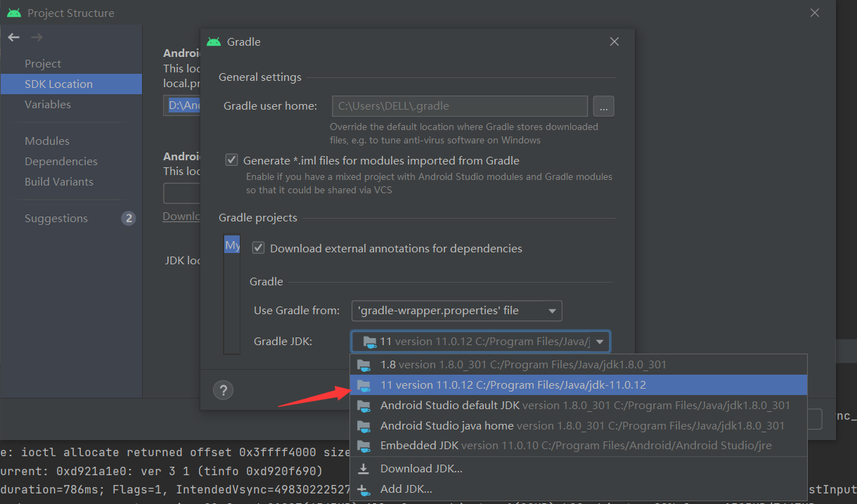The height and width of the screenshot is (504, 857).
Task: Click folder icon of Android Studio default JDK
Action: (x=363, y=406)
